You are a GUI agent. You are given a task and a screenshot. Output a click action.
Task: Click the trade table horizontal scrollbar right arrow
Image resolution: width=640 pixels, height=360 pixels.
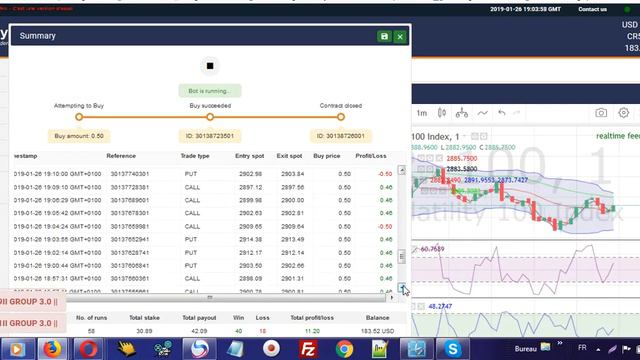pos(392,298)
